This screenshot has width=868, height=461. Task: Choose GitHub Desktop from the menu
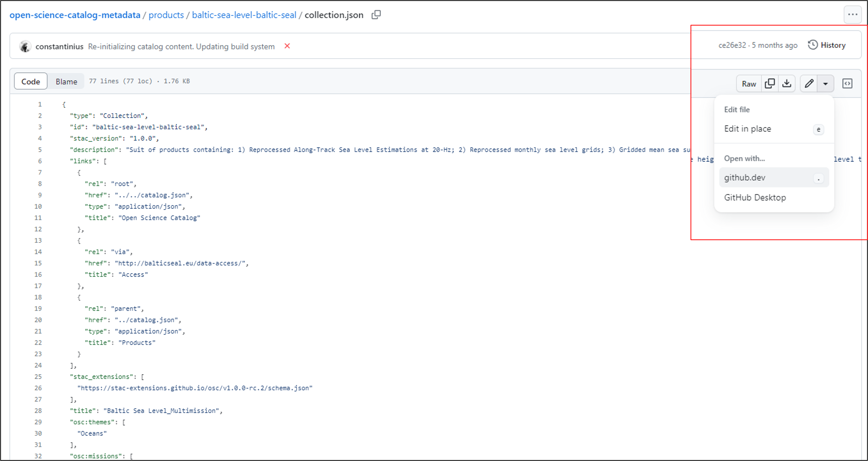pos(755,197)
